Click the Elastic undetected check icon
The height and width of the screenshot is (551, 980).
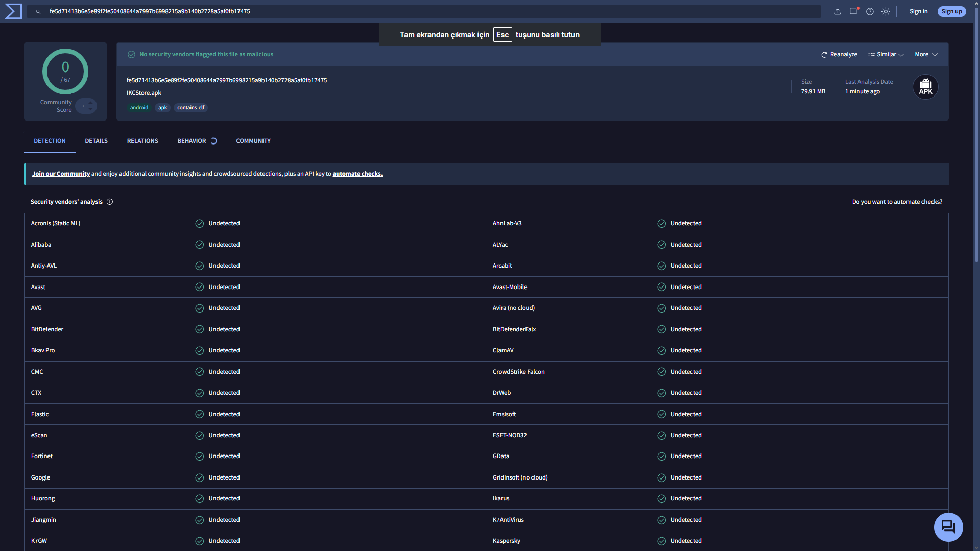(x=200, y=414)
